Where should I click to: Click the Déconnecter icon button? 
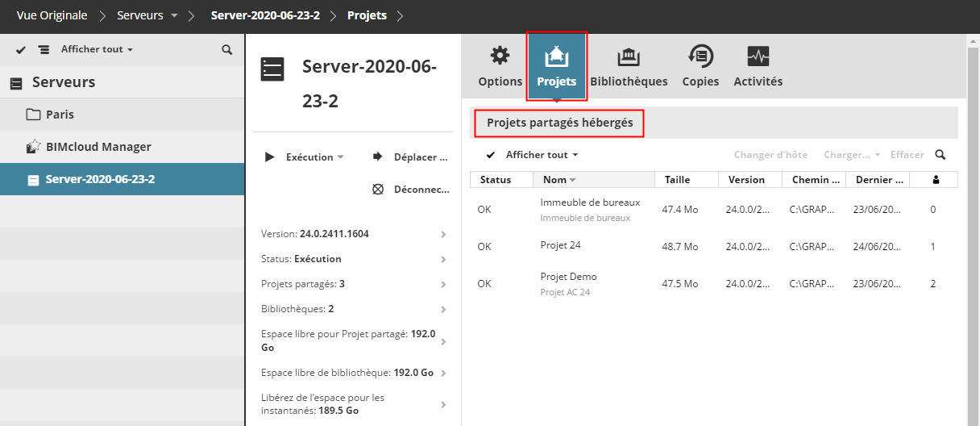[377, 190]
